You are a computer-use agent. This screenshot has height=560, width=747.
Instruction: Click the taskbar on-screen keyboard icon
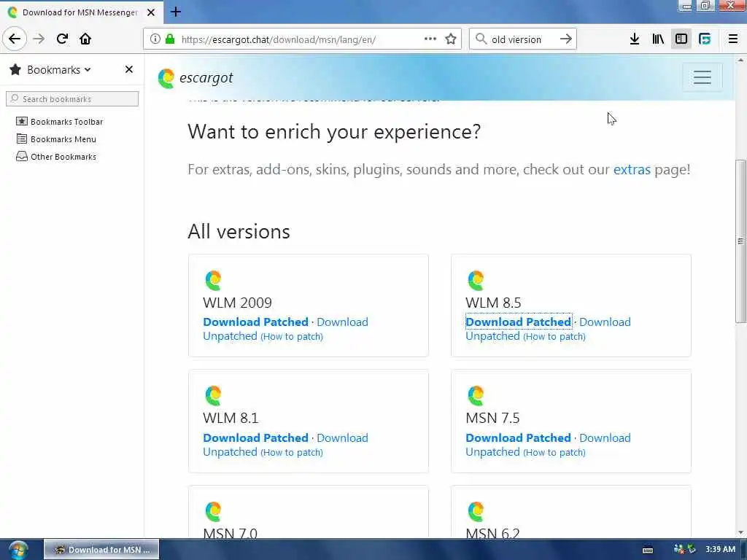click(x=648, y=550)
